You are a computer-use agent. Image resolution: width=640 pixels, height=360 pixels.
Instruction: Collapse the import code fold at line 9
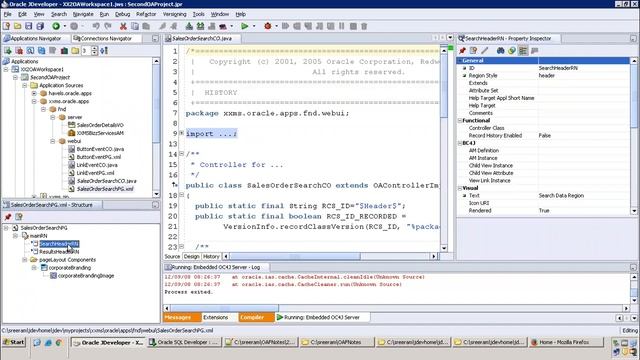pyautogui.click(x=182, y=133)
